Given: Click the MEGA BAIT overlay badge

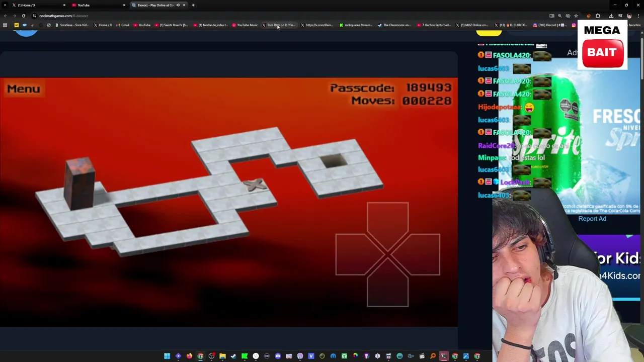Looking at the screenshot, I should pyautogui.click(x=602, y=44).
